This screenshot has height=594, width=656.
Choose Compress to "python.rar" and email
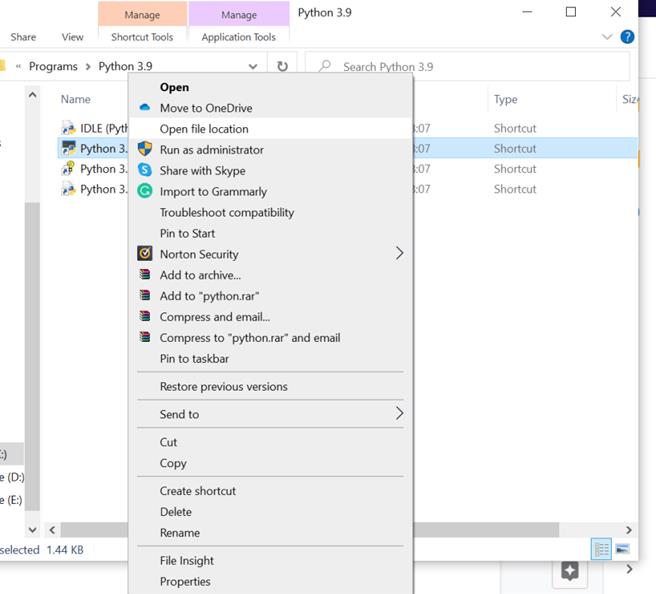[x=250, y=338]
